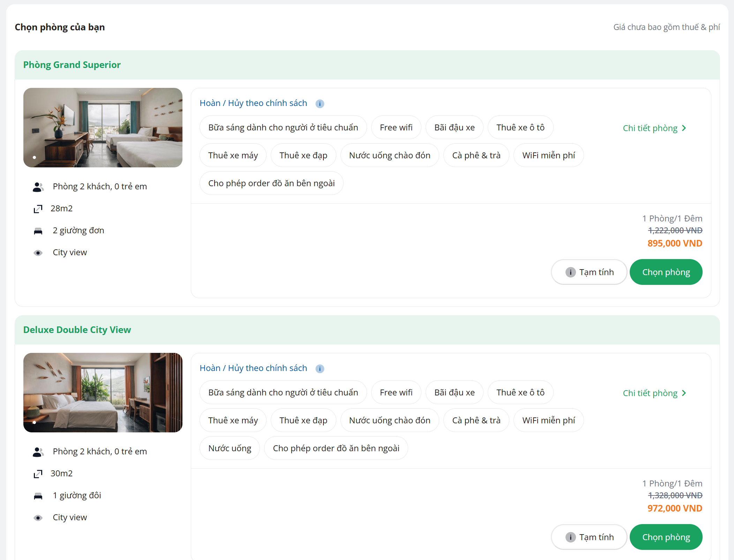Click guests icon in Grand Superior details
Screen dimensions: 734x560
38,187
